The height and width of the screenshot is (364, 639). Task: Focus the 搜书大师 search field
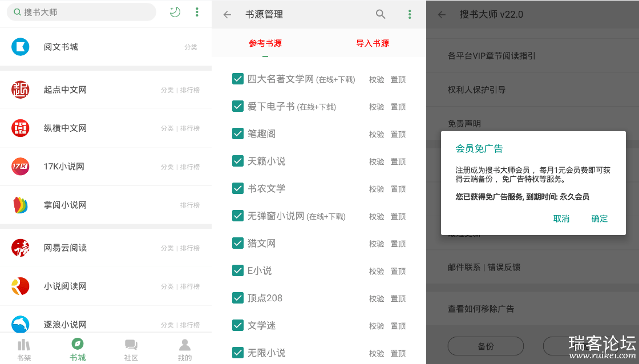[86, 12]
